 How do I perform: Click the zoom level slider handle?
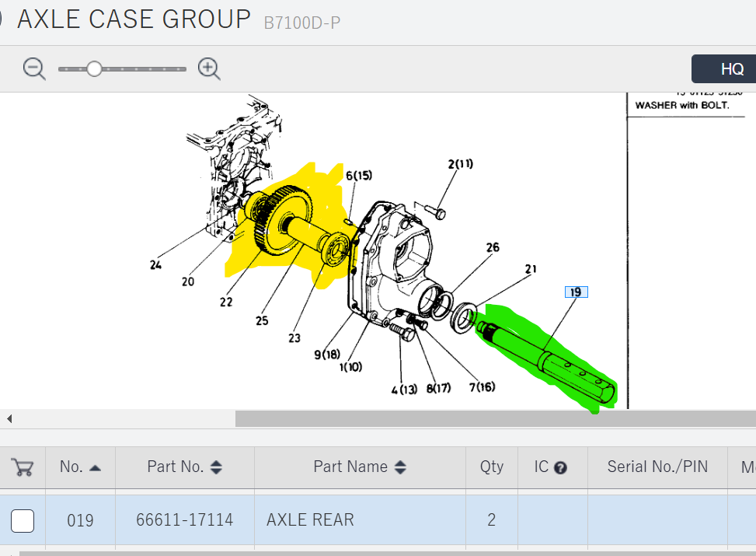[x=94, y=68]
